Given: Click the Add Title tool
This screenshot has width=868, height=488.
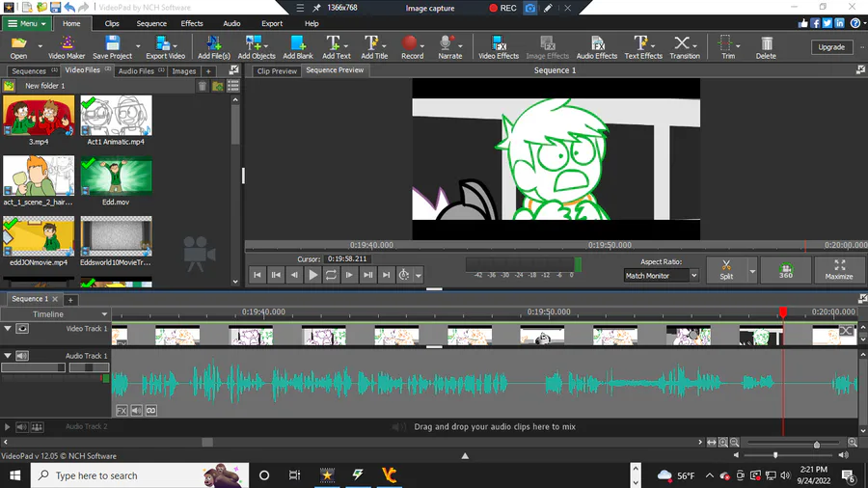Looking at the screenshot, I should (x=374, y=47).
